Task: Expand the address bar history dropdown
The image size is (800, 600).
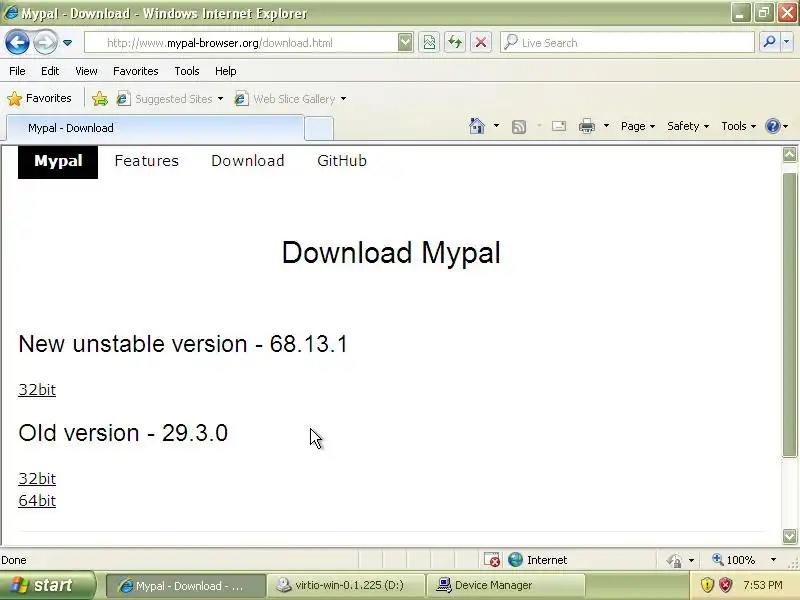Action: click(405, 42)
